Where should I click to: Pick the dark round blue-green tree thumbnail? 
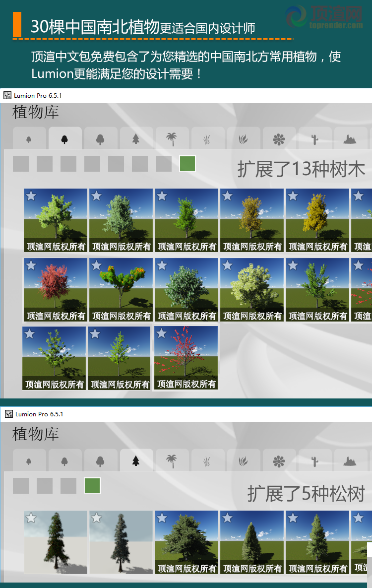pyautogui.click(x=186, y=290)
